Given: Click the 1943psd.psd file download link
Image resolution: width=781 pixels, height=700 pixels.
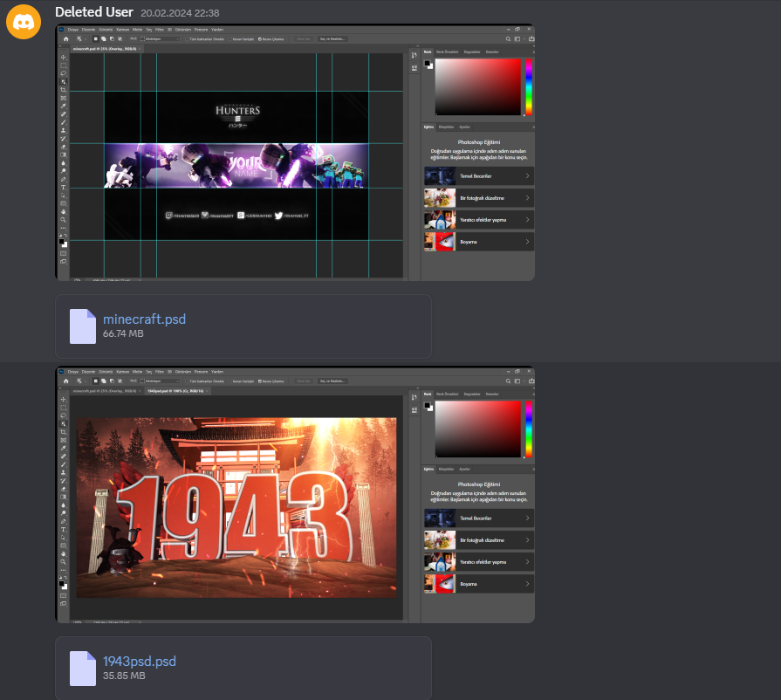Looking at the screenshot, I should coord(140,661).
